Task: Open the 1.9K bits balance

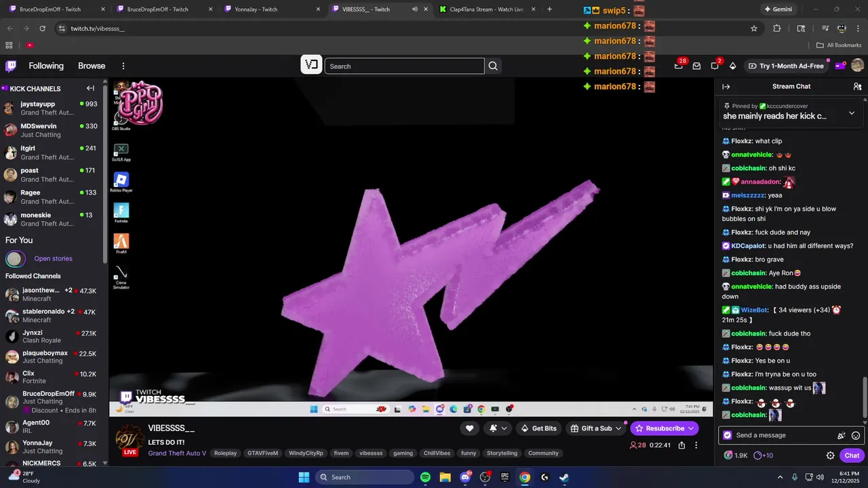Action: click(x=735, y=455)
